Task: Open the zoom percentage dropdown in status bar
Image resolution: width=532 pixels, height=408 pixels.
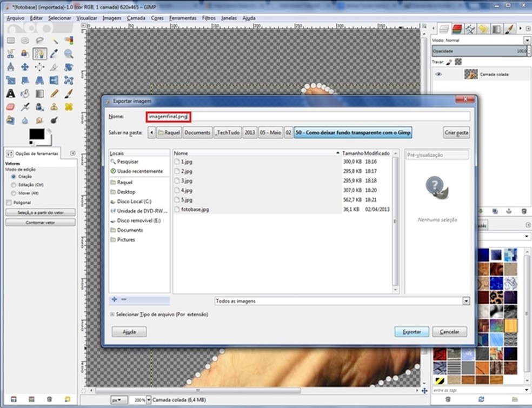Action: tap(149, 400)
